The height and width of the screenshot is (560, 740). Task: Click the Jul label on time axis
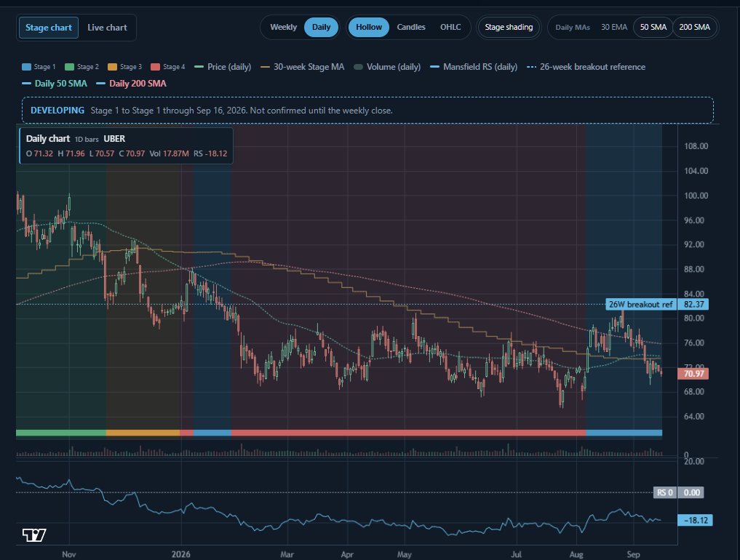516,554
